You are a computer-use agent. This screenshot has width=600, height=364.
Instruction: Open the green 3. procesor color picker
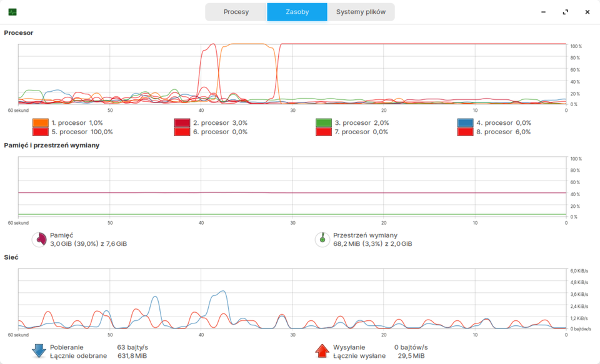click(x=324, y=123)
